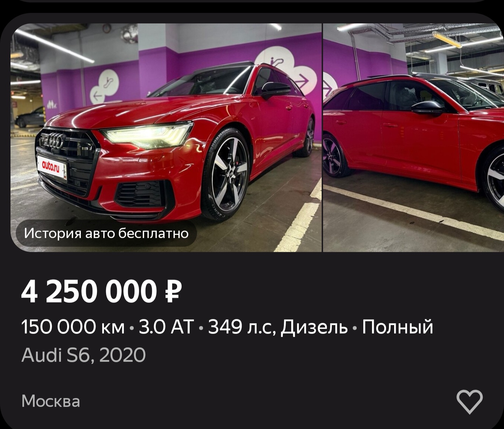
Task: Click the Дизель fuel type text
Action: (314, 327)
